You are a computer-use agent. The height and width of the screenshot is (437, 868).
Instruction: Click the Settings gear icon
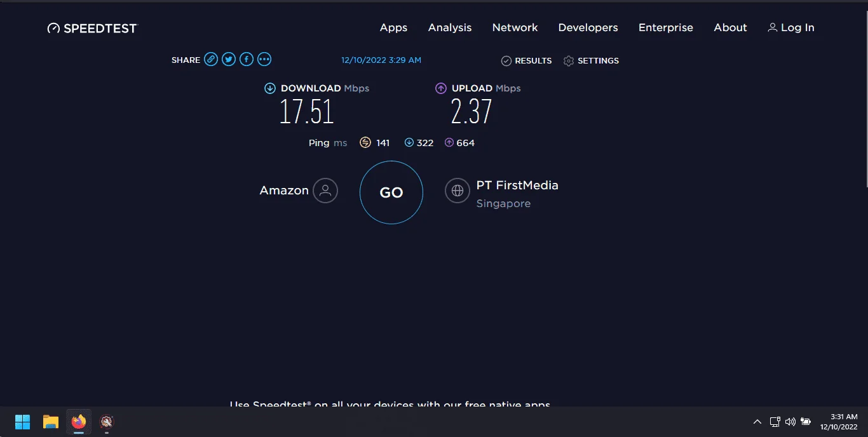pyautogui.click(x=569, y=61)
